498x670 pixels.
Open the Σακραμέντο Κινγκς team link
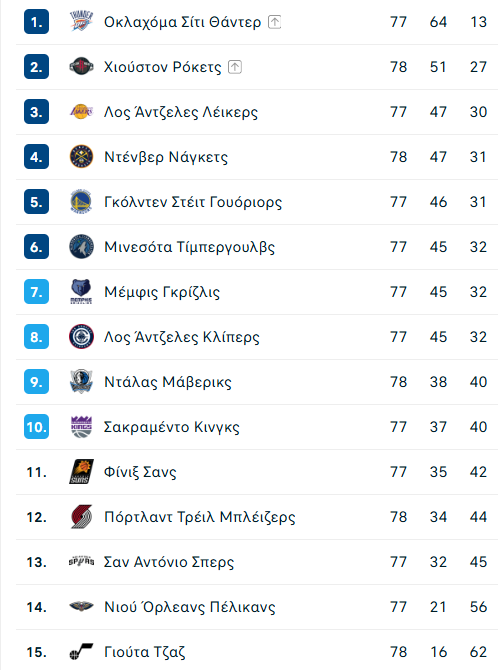[171, 427]
